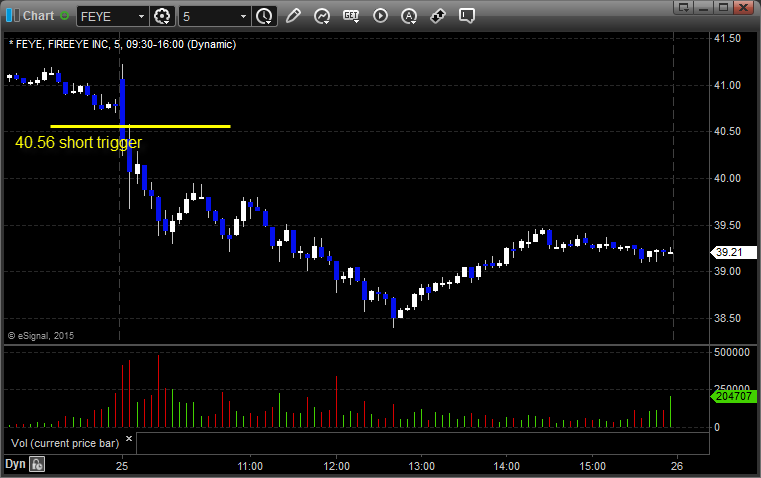
Task: Open the comment bubble icon
Action: point(467,16)
